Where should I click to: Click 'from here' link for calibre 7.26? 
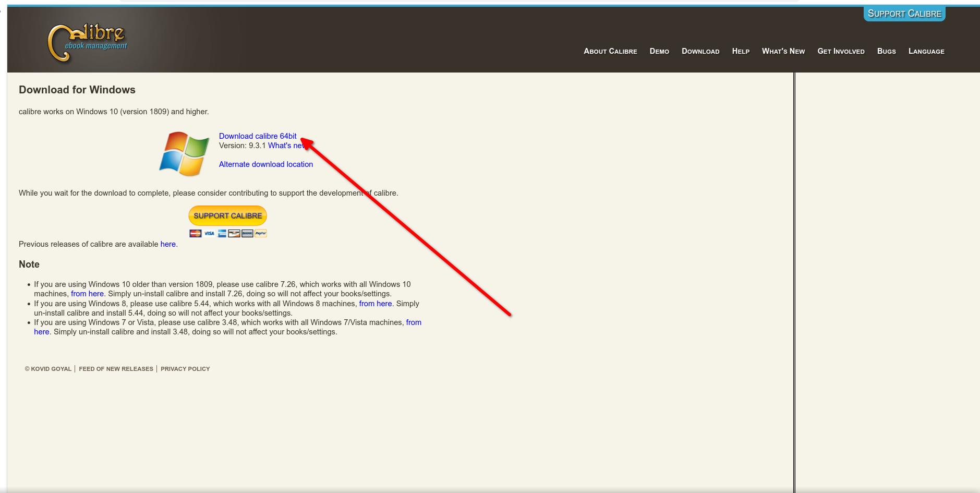87,294
